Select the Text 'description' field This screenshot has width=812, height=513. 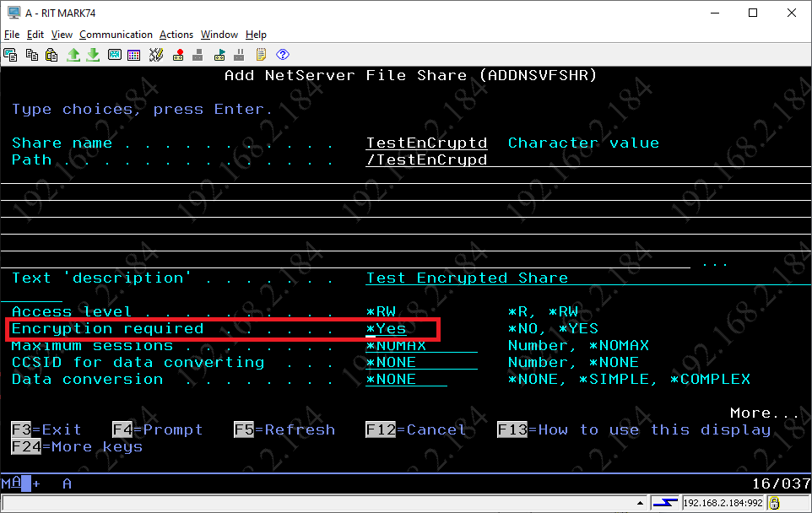(x=467, y=278)
